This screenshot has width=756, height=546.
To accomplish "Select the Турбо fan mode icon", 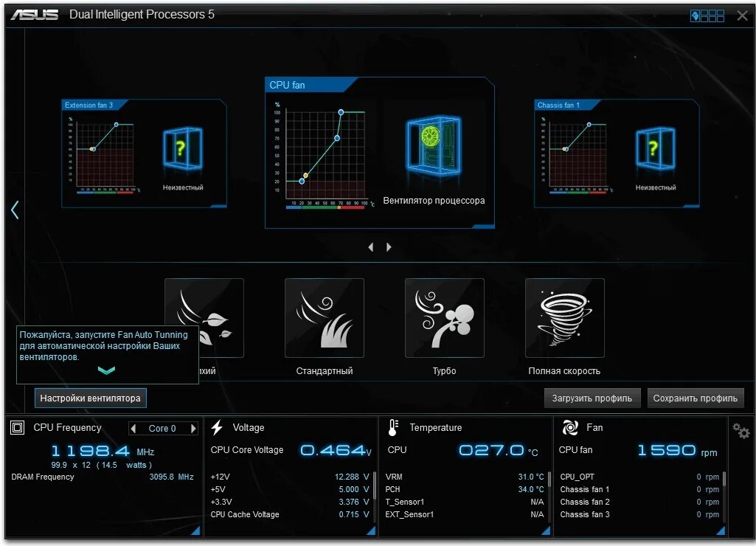I will [x=445, y=318].
